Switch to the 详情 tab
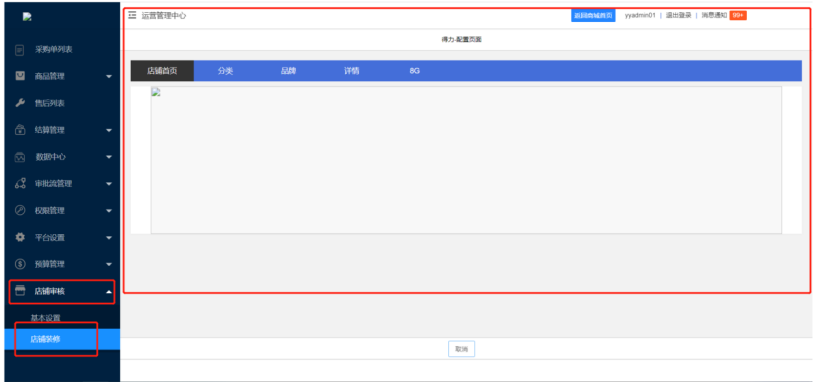830x382 pixels. click(351, 71)
